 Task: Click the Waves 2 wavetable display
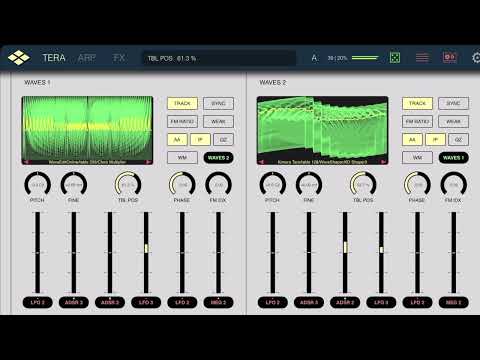click(323, 130)
